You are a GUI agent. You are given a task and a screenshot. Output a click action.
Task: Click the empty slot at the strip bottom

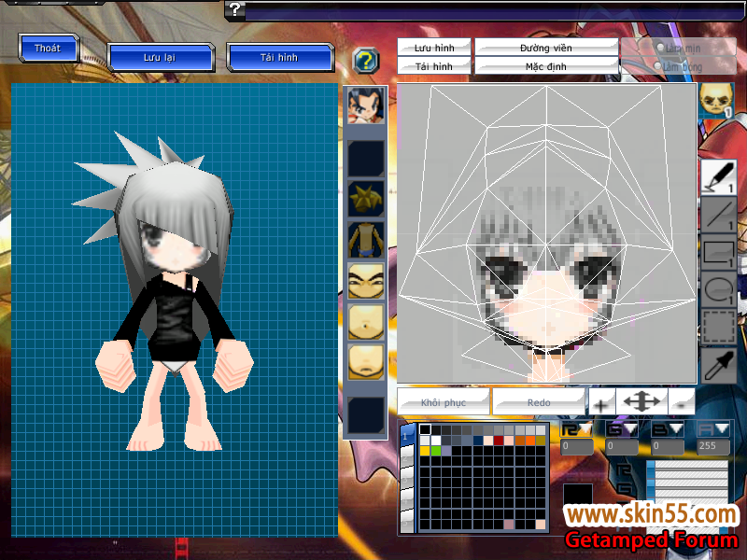(366, 415)
